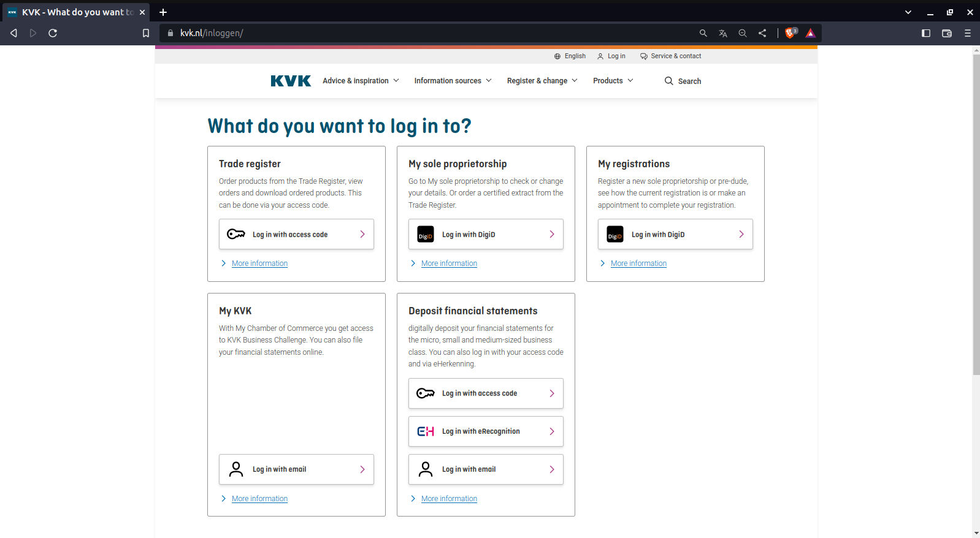Log in with DigiD for My sole proprietorship
Image resolution: width=980 pixels, height=538 pixels.
point(486,234)
